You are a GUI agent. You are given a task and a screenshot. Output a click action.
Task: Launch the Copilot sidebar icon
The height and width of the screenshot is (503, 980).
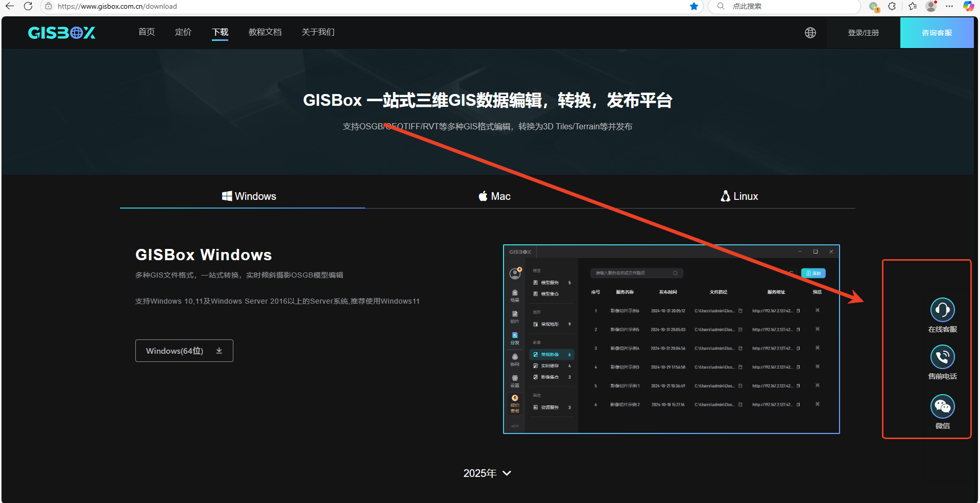[x=968, y=6]
